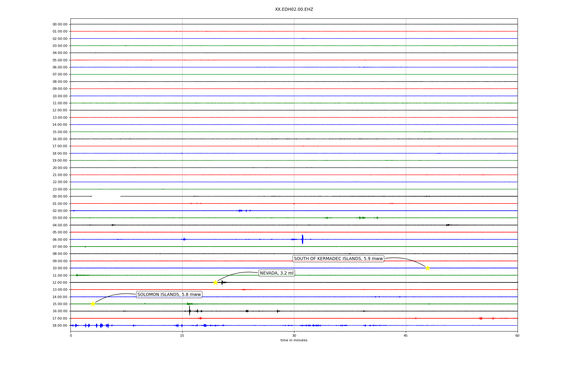
Task: Click the black spike on second 16:00:00 trace
Action: 190,311
